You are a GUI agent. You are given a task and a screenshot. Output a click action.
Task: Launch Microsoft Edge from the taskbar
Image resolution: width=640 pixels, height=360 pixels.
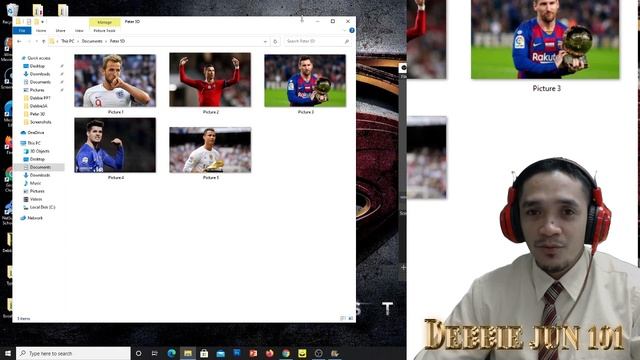pos(171,353)
